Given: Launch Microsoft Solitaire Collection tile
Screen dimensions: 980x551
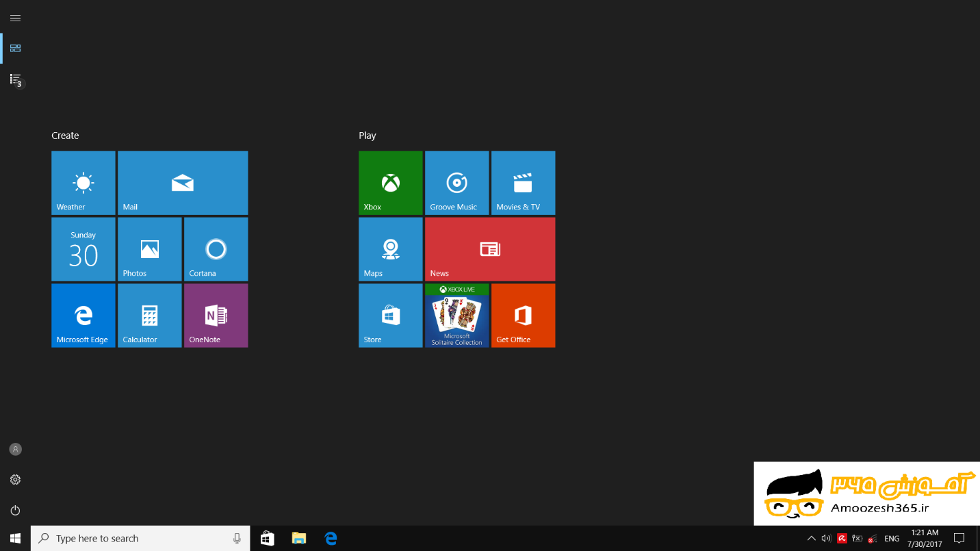Looking at the screenshot, I should coord(457,316).
